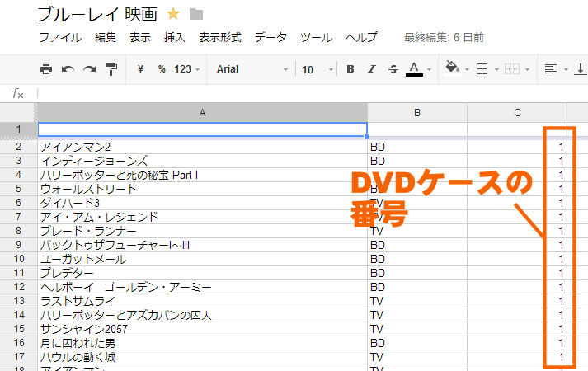The image size is (588, 371).
Task: Open the 編集 menu
Action: pyautogui.click(x=106, y=37)
